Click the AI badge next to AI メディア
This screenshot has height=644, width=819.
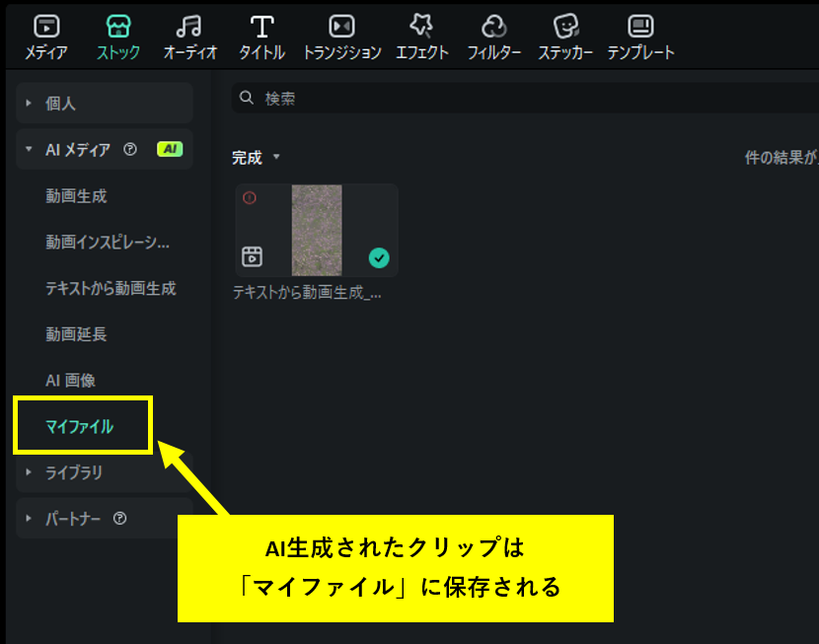169,148
